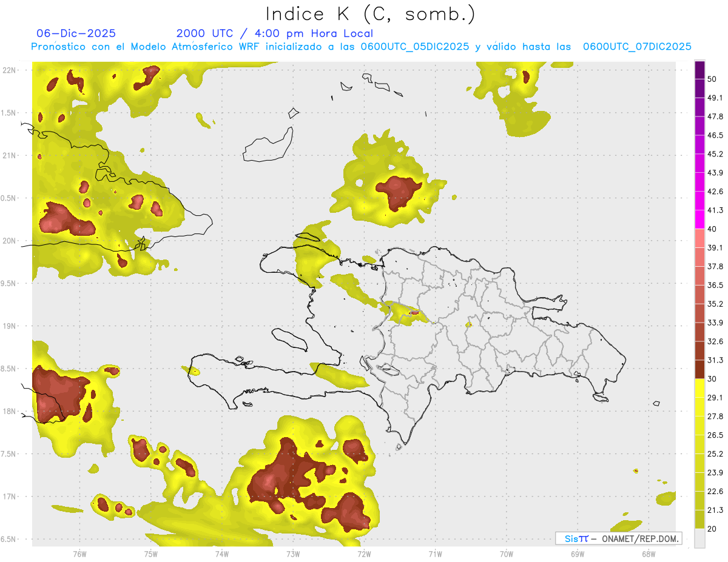Viewport: 728px width, 562px height.
Task: Click the "29.1" legend value
Action: tap(715, 398)
